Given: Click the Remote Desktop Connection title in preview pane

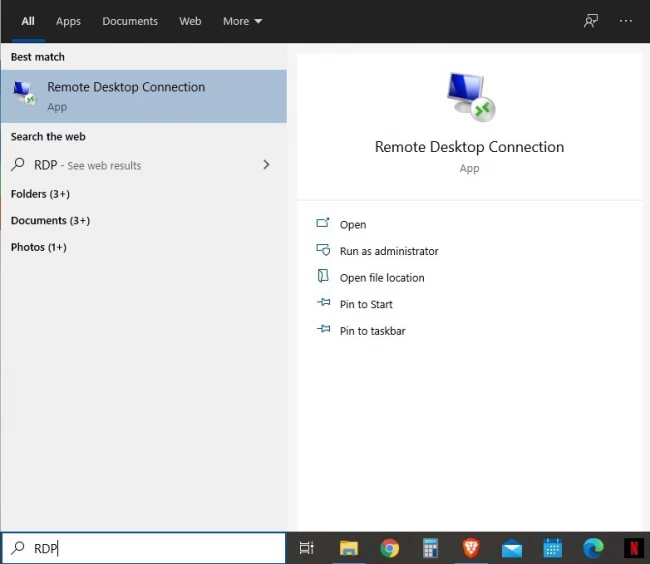Looking at the screenshot, I should coord(469,147).
